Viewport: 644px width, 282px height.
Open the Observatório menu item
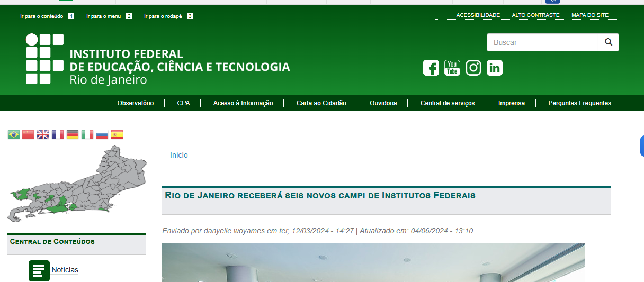click(136, 103)
